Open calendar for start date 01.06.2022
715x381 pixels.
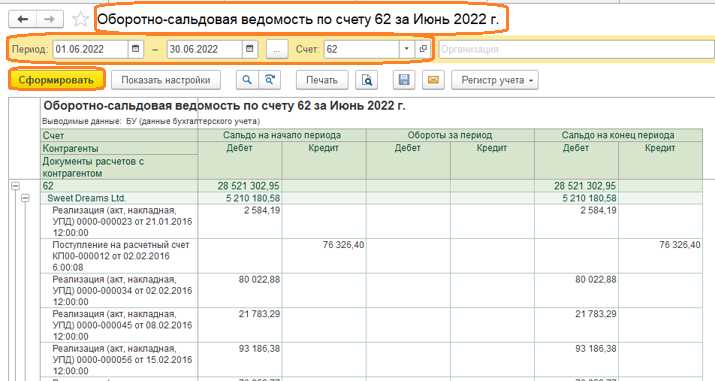[135, 49]
